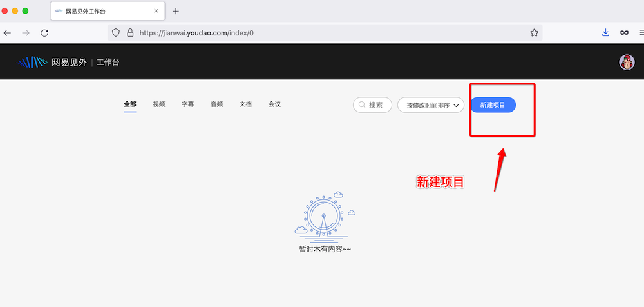Show the 音频 projects tab
The image size is (644, 307).
point(216,104)
